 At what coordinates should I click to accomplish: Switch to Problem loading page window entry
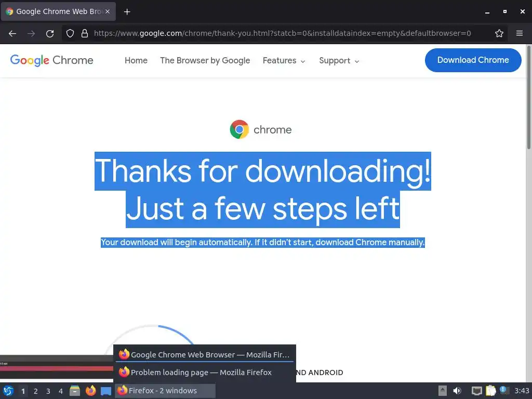pos(205,372)
